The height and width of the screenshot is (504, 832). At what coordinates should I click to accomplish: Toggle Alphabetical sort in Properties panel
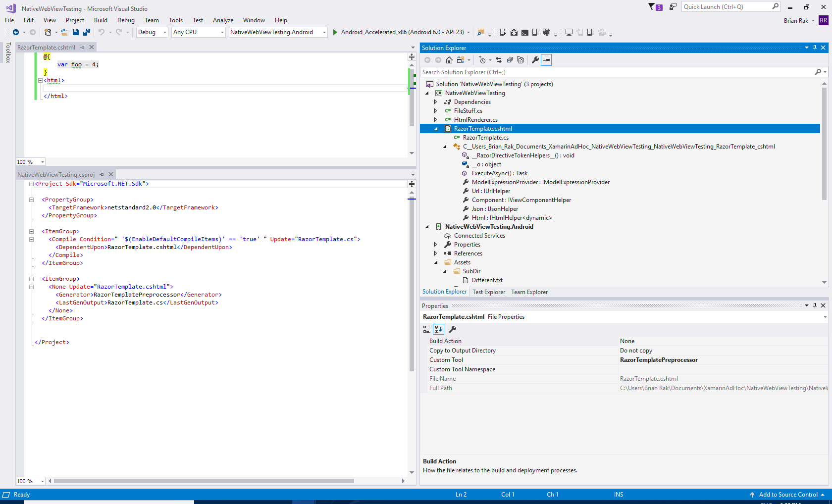click(438, 329)
